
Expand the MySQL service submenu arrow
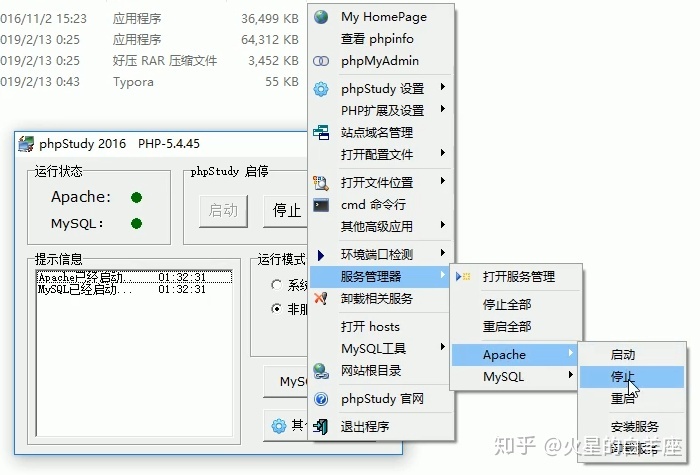[x=571, y=375]
